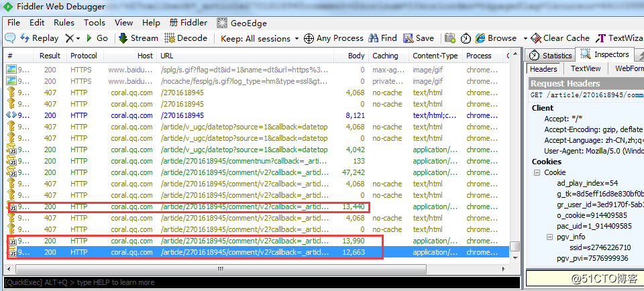Click in the QuickExec command box

[261, 282]
